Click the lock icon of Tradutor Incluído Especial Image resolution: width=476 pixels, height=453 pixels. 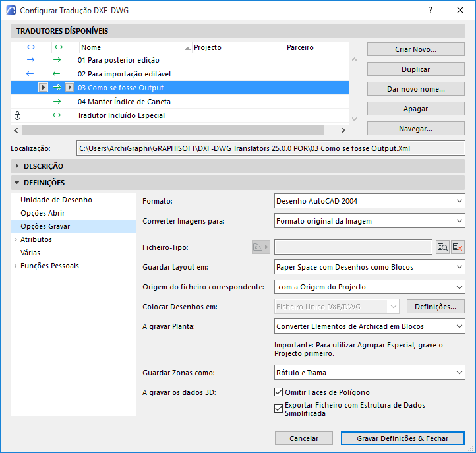(x=18, y=115)
